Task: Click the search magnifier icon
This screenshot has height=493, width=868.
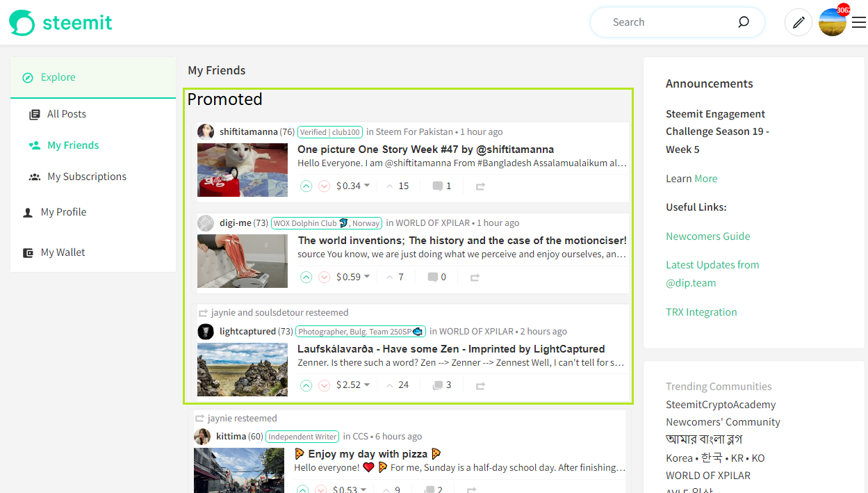Action: click(744, 22)
